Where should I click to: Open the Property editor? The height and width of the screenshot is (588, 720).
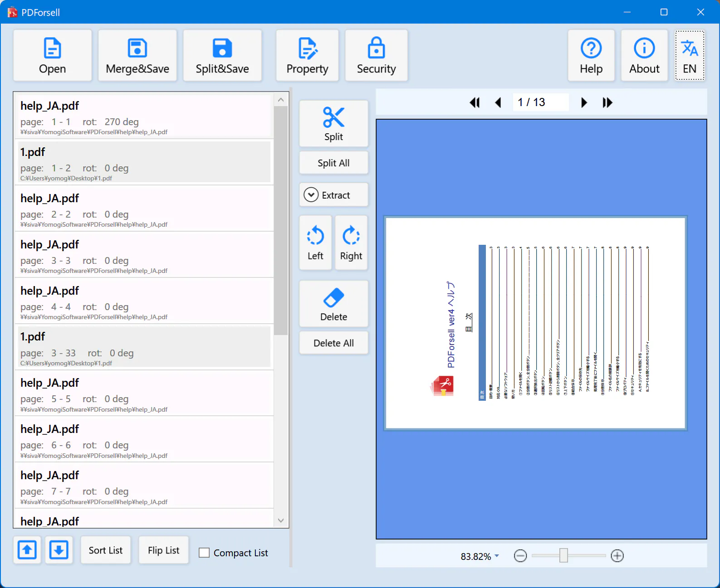[x=307, y=56]
